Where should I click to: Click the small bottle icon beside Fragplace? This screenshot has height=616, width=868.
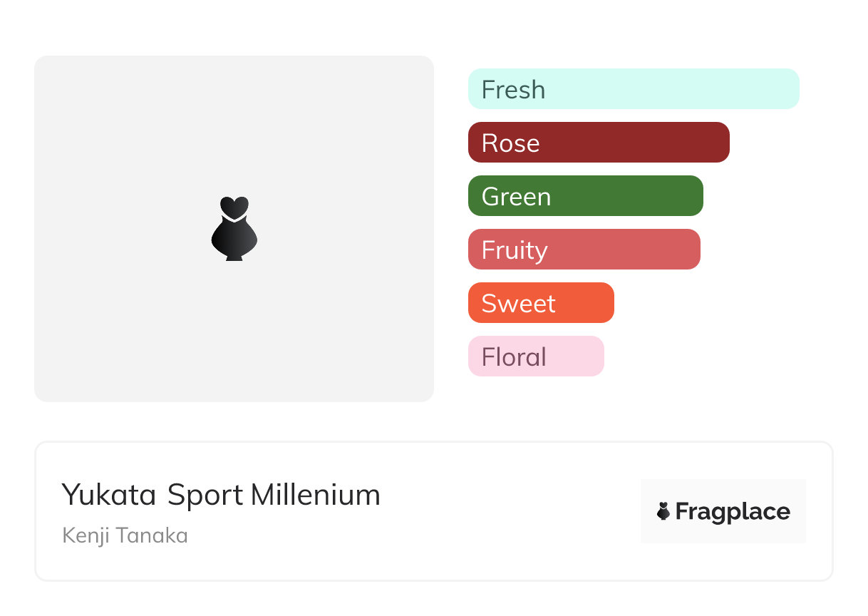point(663,511)
